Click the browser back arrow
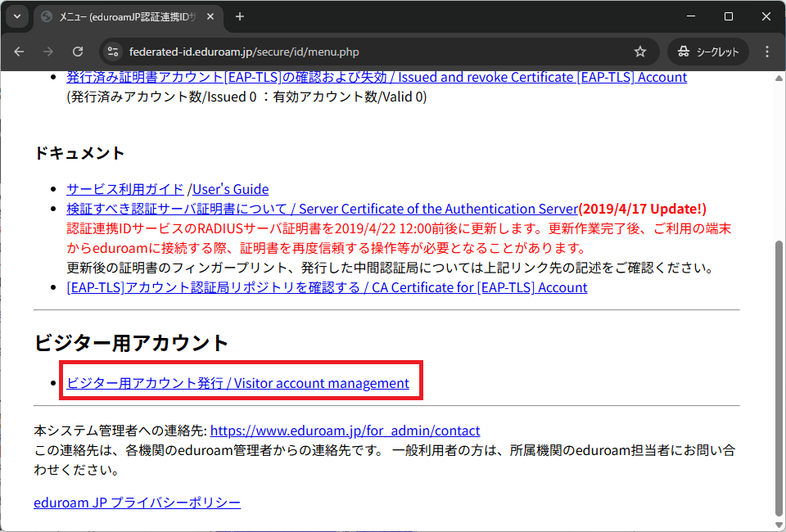 pyautogui.click(x=20, y=52)
